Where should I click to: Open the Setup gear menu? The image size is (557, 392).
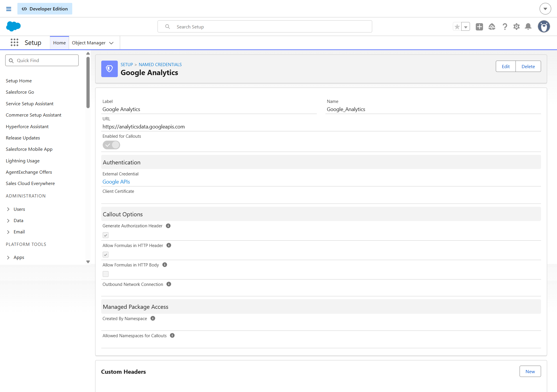coord(516,27)
